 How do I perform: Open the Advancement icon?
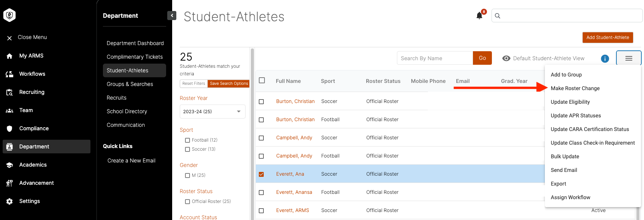pos(9,183)
